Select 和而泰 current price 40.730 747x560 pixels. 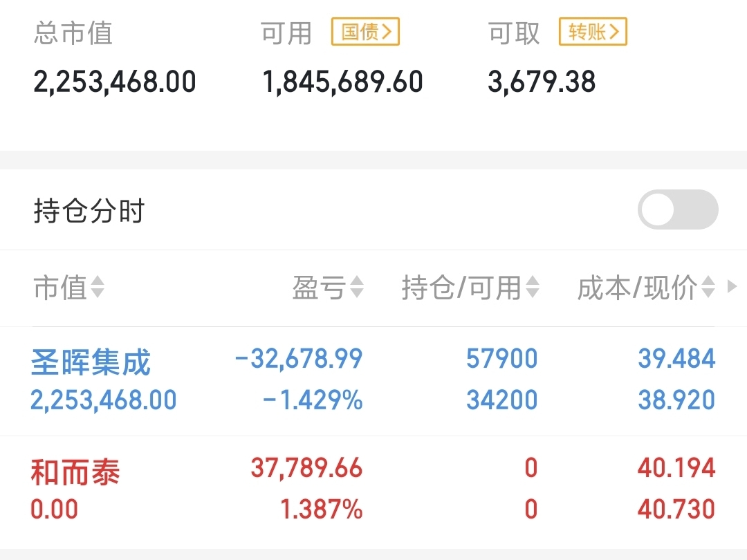[x=676, y=509]
